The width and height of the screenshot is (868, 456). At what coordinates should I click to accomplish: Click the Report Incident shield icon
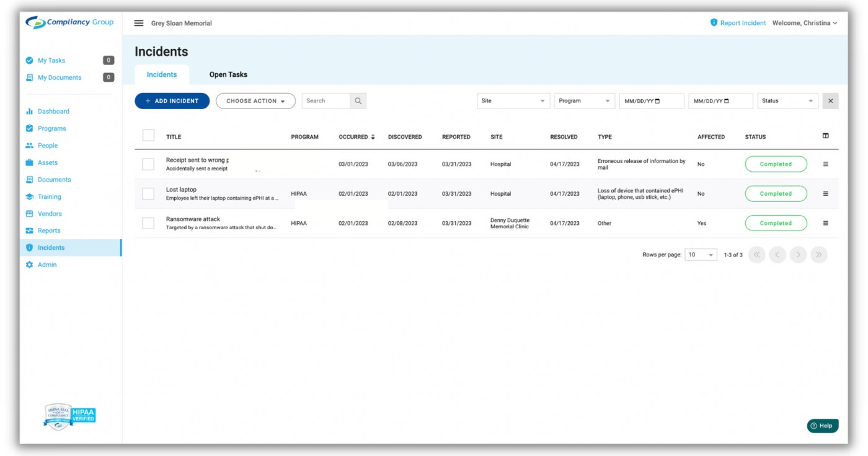pos(714,23)
